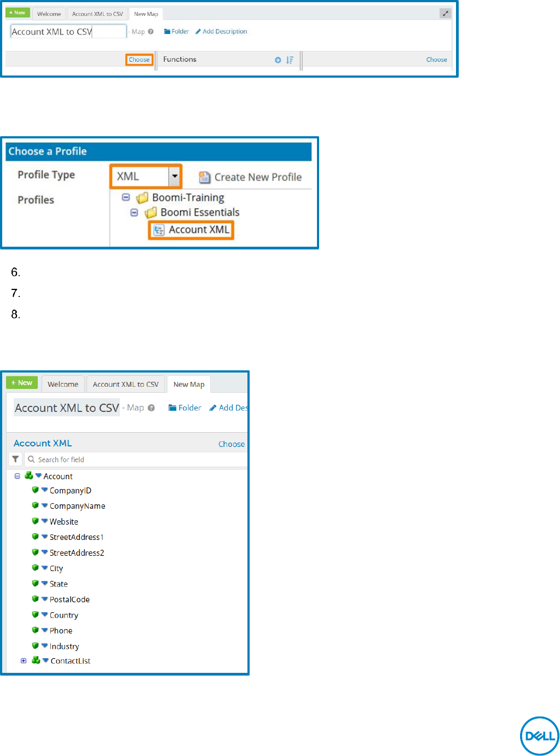The height and width of the screenshot is (756, 560).
Task: Click the Create New Profile icon
Action: click(x=205, y=177)
